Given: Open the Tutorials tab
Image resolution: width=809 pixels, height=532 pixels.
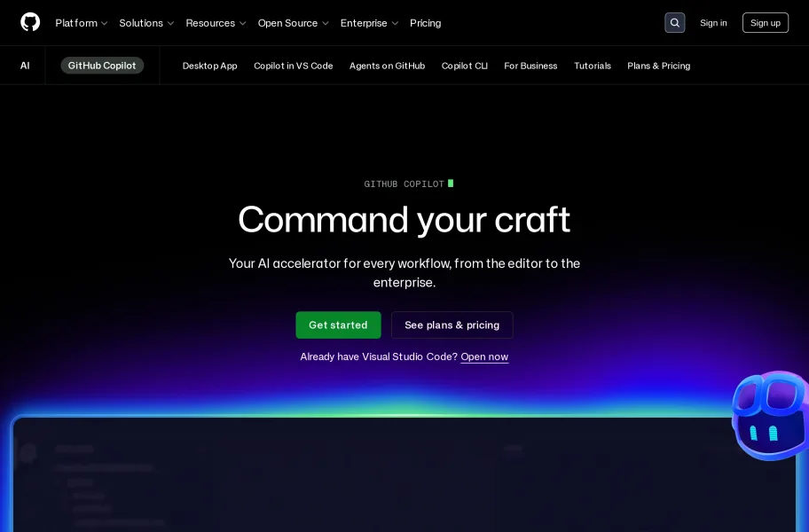Looking at the screenshot, I should pos(593,66).
